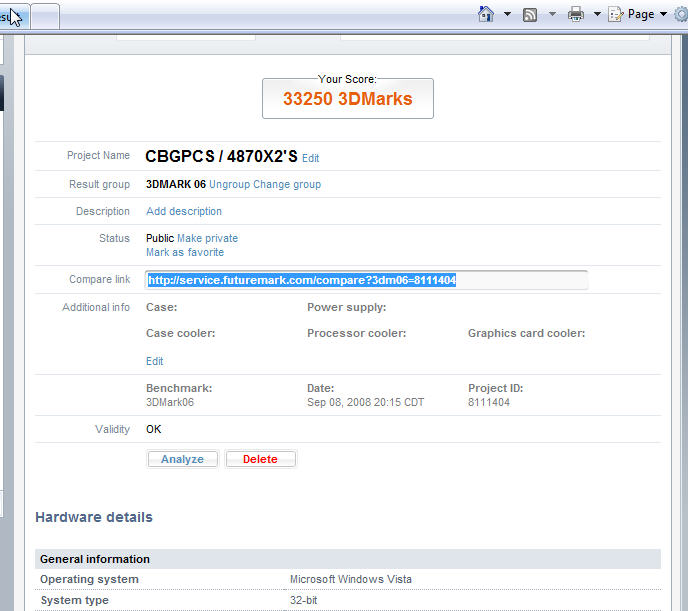This screenshot has height=611, width=688.
Task: Click the Change group link
Action: click(x=287, y=184)
